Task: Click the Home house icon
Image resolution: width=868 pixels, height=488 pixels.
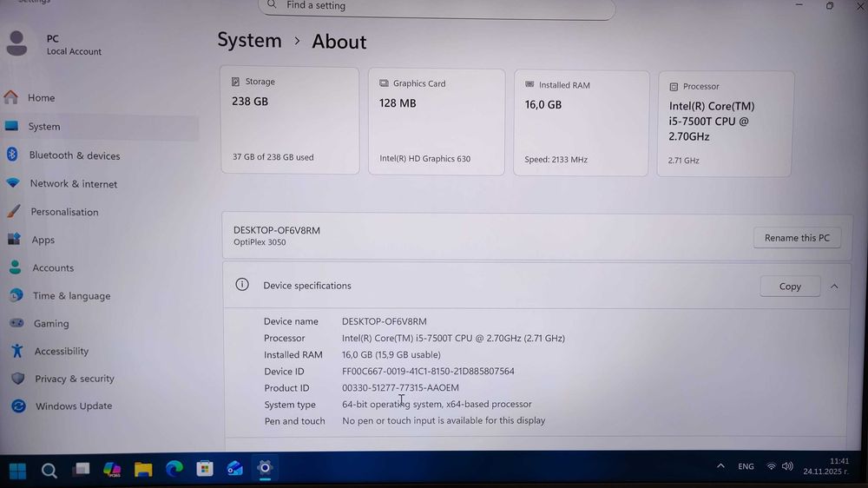Action: click(x=10, y=97)
